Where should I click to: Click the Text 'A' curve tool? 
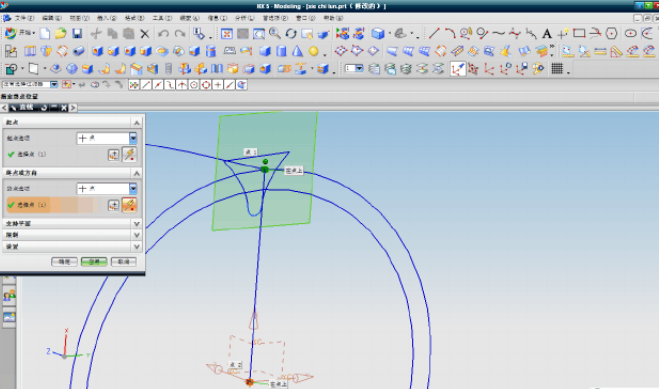click(547, 34)
